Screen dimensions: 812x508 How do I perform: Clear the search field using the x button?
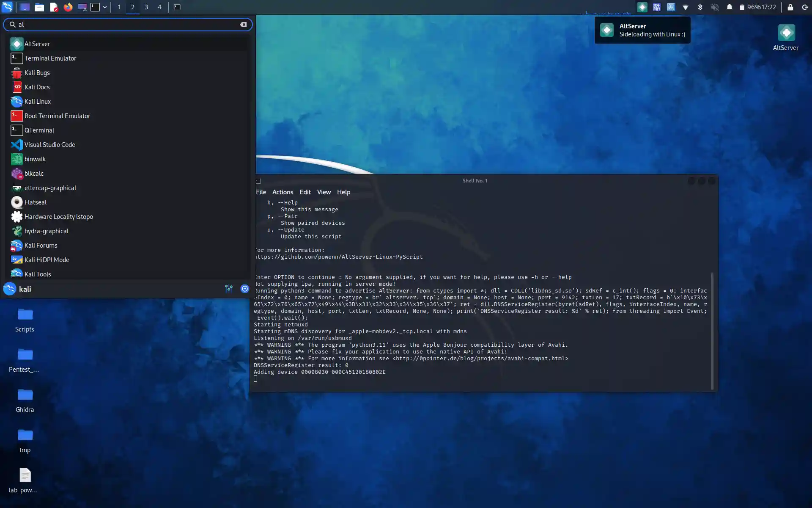244,25
